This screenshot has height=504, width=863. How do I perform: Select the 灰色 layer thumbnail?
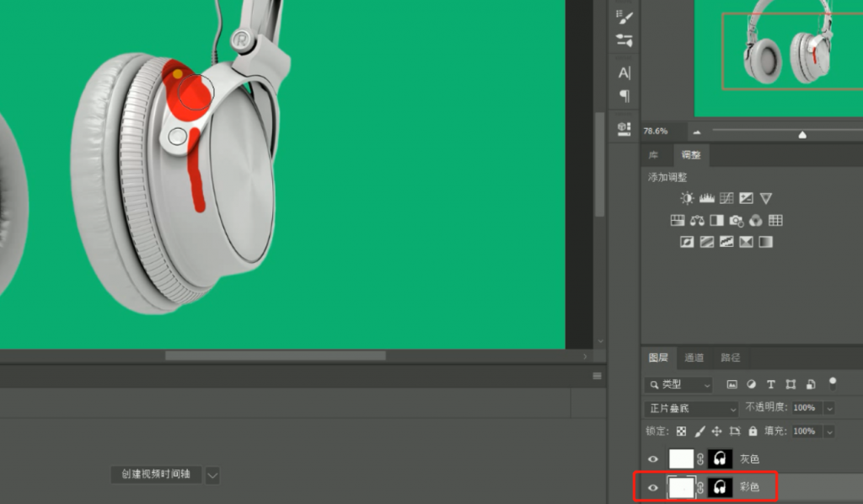pos(681,458)
